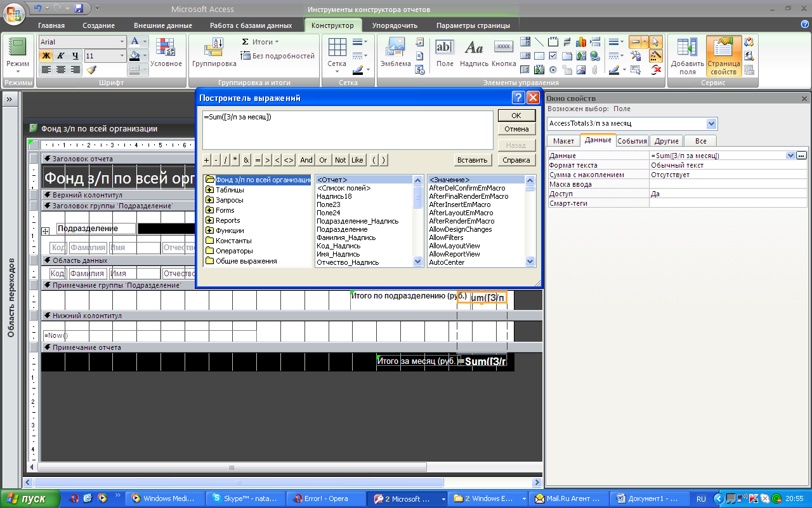Toggle bold Ж formatting
The image size is (812, 508).
46,56
